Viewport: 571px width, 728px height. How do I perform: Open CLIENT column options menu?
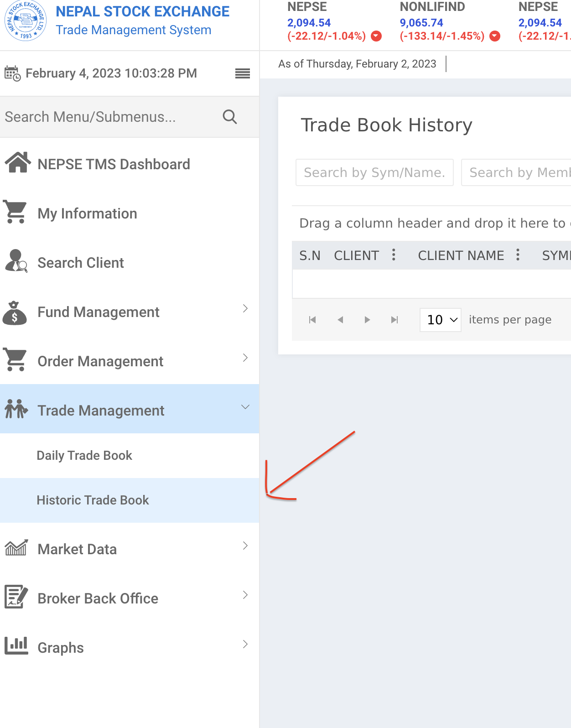pos(394,255)
